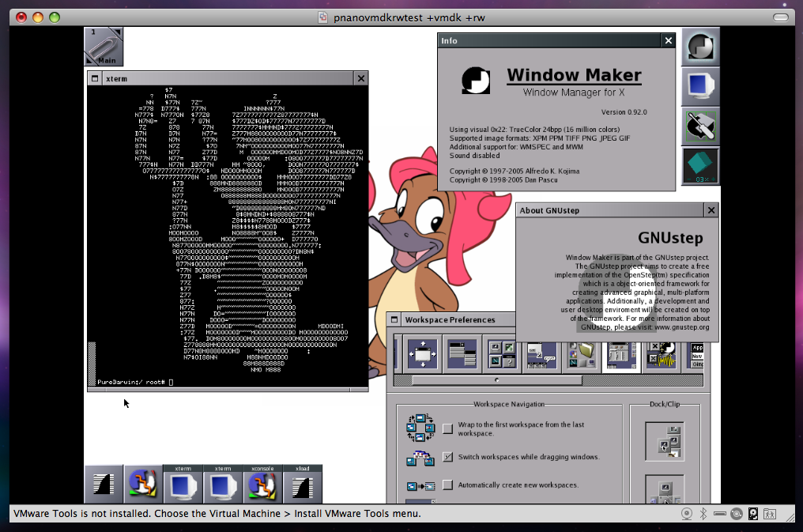Close the xterm window

(x=361, y=78)
